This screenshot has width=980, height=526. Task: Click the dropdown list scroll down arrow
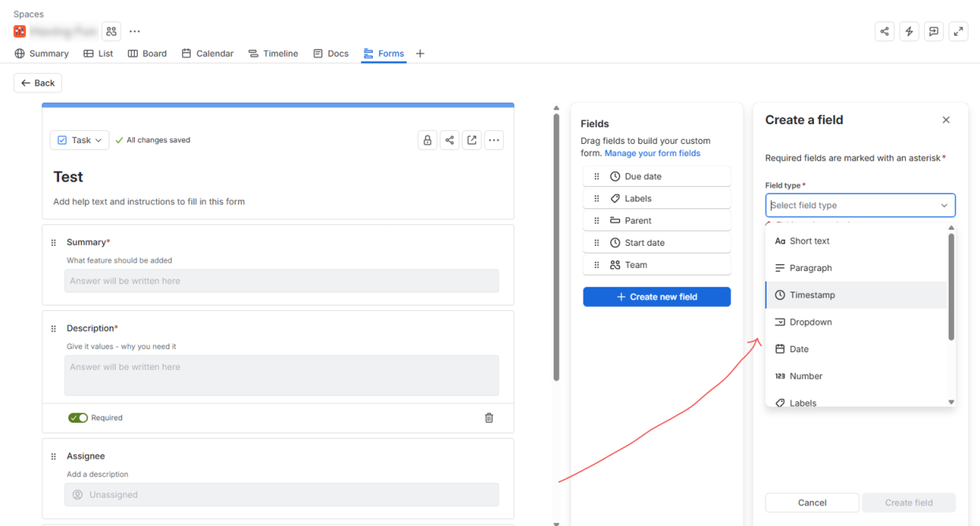(x=952, y=402)
